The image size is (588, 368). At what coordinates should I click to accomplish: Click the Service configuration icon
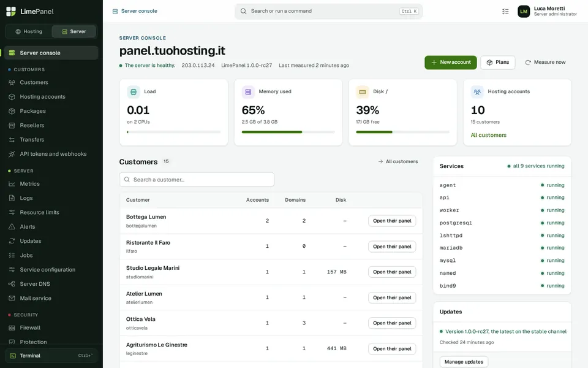tap(12, 270)
